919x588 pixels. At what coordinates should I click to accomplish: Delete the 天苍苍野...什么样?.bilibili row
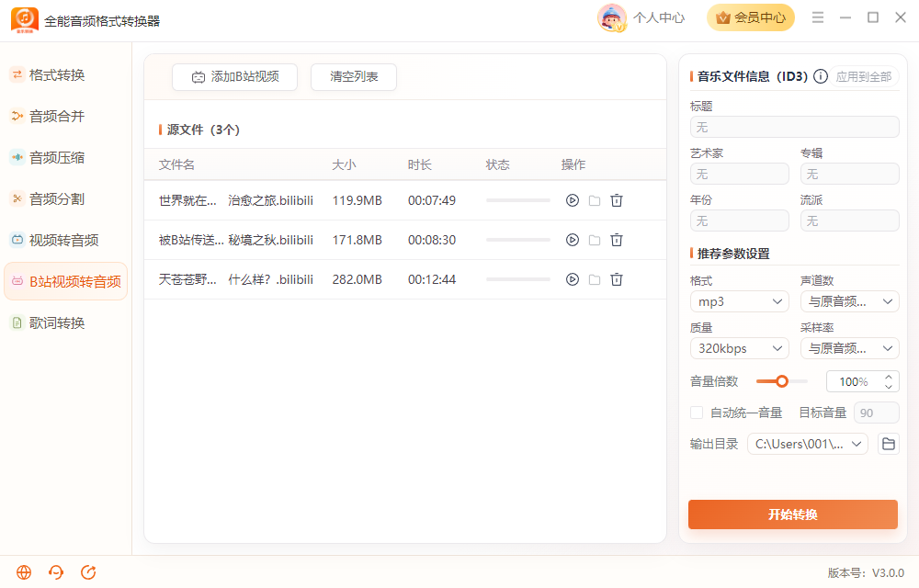[617, 279]
